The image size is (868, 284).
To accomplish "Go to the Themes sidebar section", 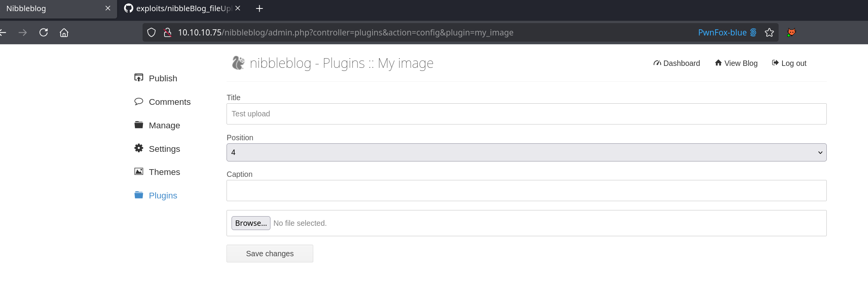I will coord(164,172).
